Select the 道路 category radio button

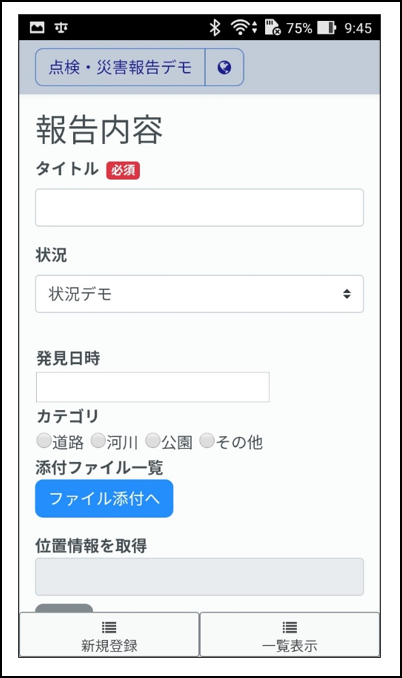[x=44, y=441]
